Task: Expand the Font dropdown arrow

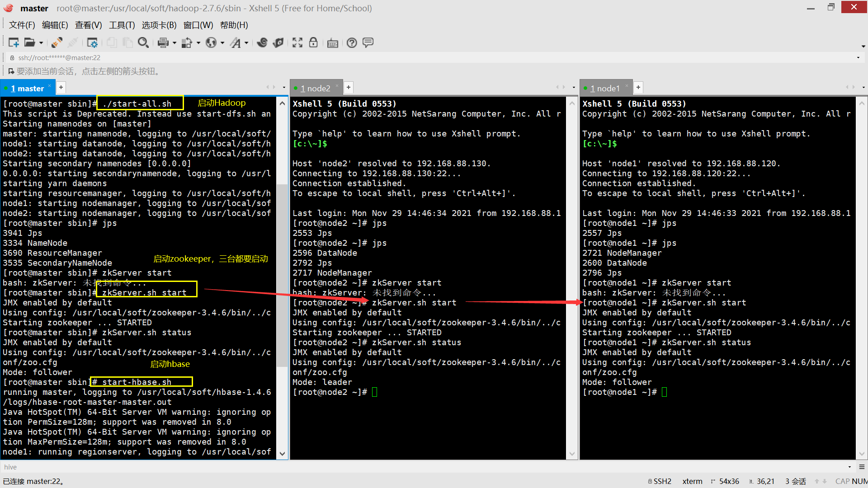Action: tap(246, 43)
